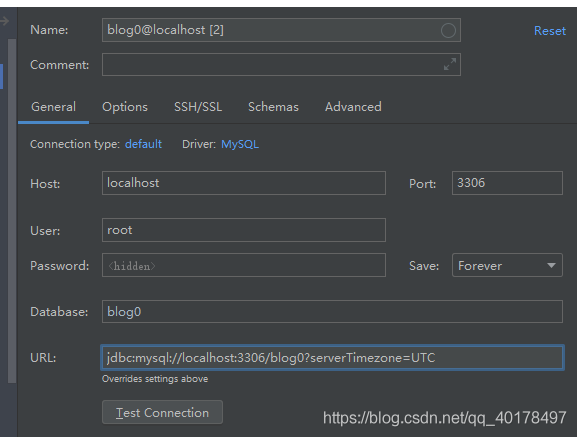Viewport: 577px width, 437px height.
Task: Click the Test Connection button
Action: 162,412
